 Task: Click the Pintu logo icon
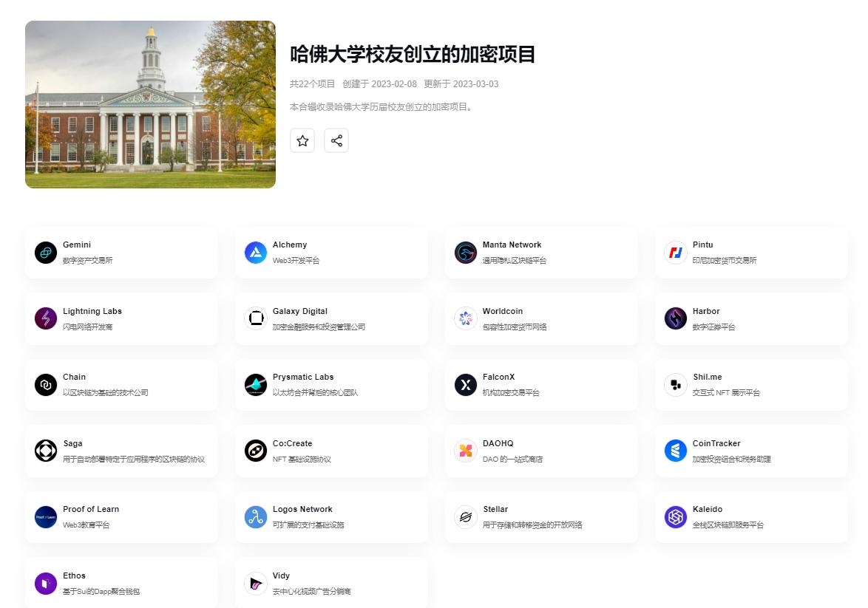click(x=676, y=253)
